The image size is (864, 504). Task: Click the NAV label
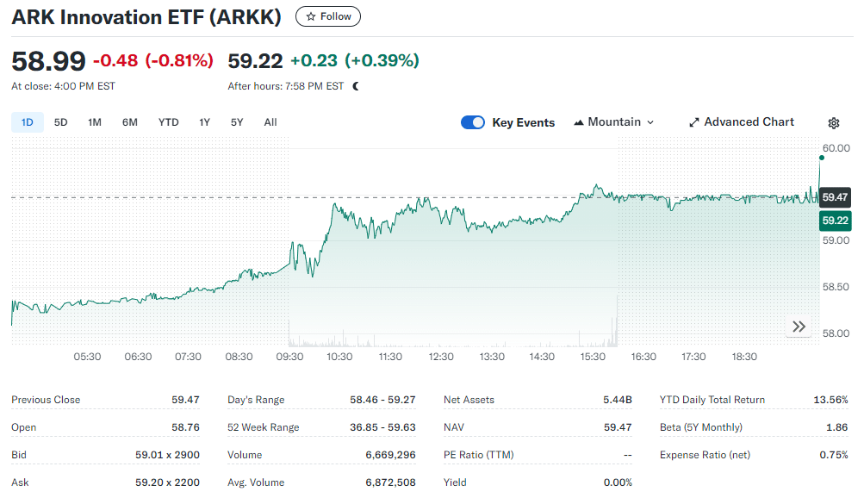(454, 427)
